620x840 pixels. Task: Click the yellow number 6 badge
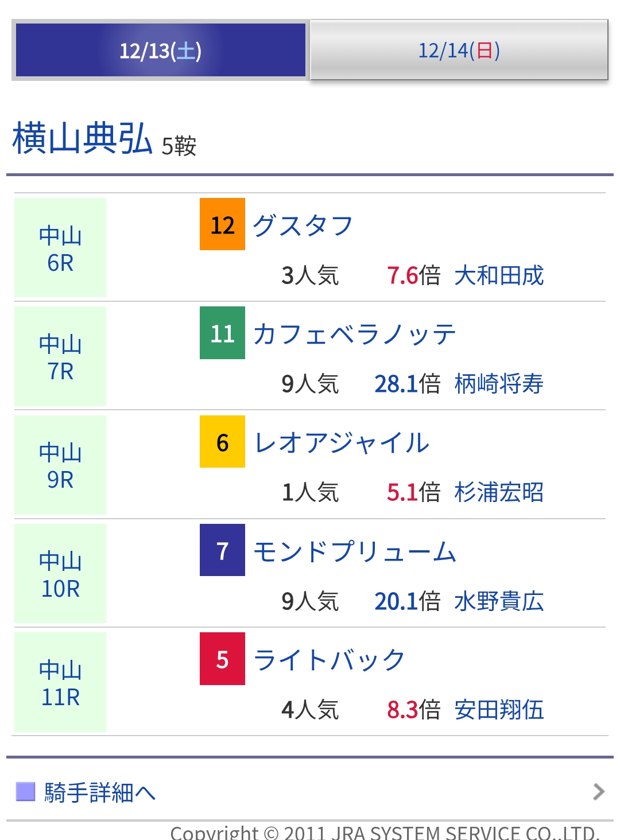click(222, 442)
